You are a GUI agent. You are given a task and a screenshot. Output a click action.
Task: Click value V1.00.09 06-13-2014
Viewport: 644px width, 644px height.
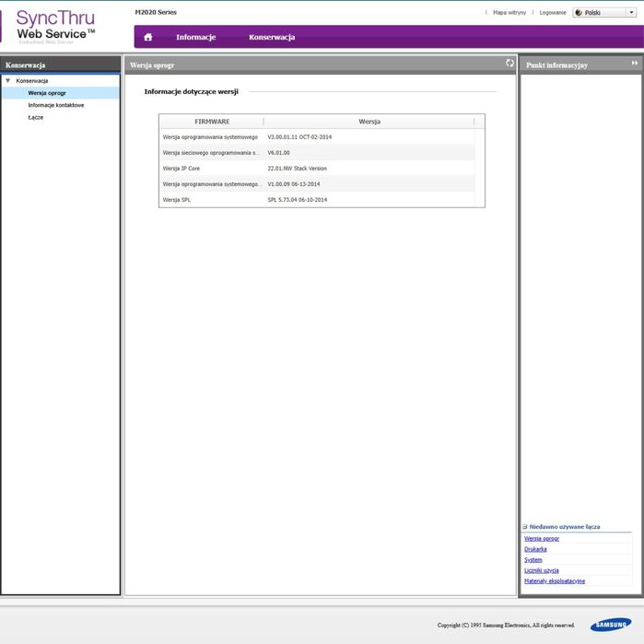point(293,184)
